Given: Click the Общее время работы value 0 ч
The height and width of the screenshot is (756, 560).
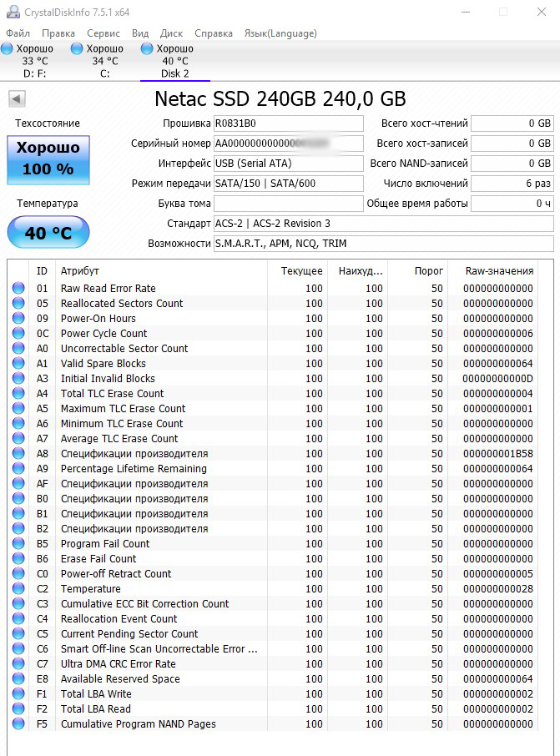Looking at the screenshot, I should 512,204.
